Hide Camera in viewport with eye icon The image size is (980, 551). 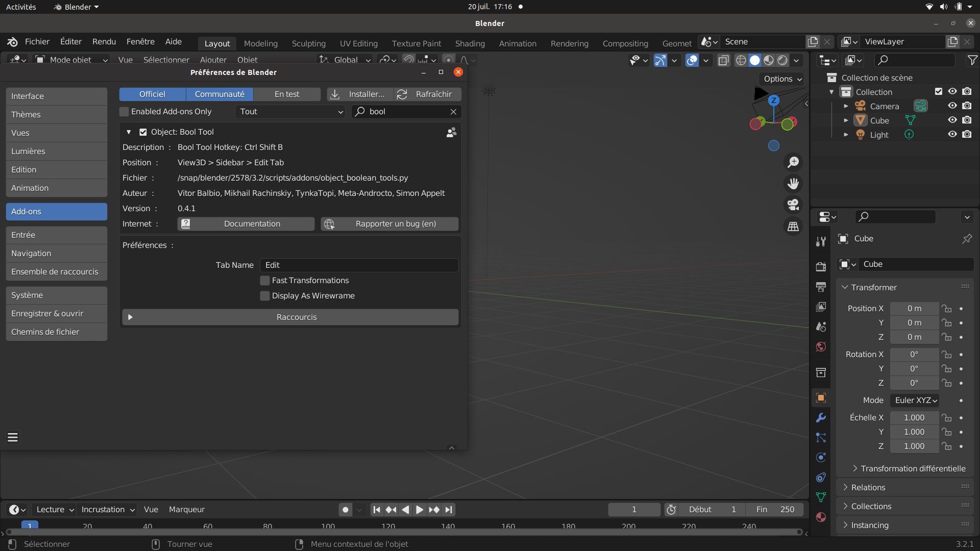tap(952, 106)
